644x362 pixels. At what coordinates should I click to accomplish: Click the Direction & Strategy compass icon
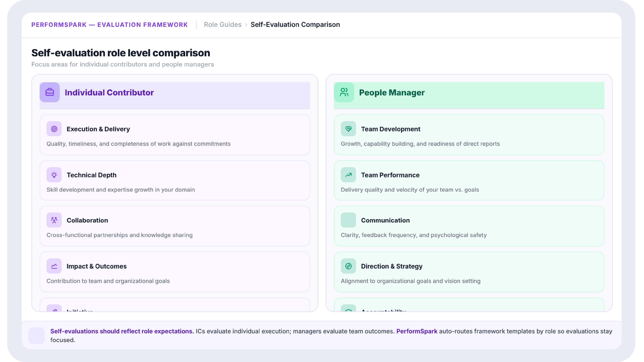(x=348, y=266)
